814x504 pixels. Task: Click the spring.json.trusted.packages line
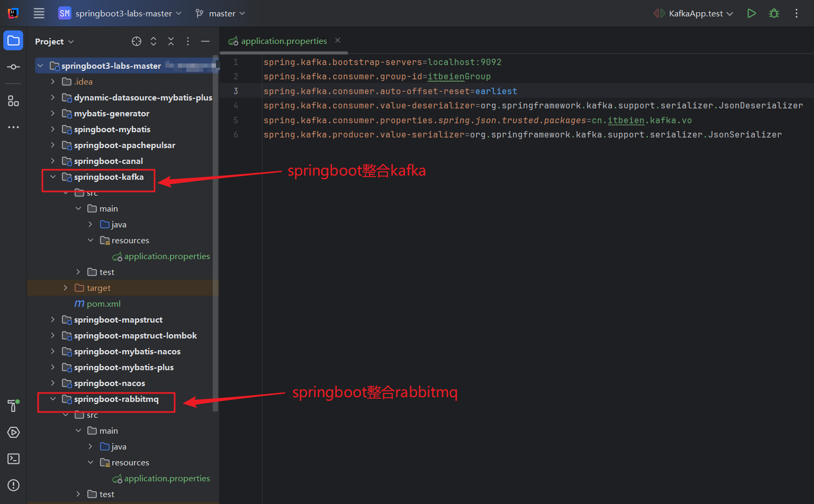478,120
